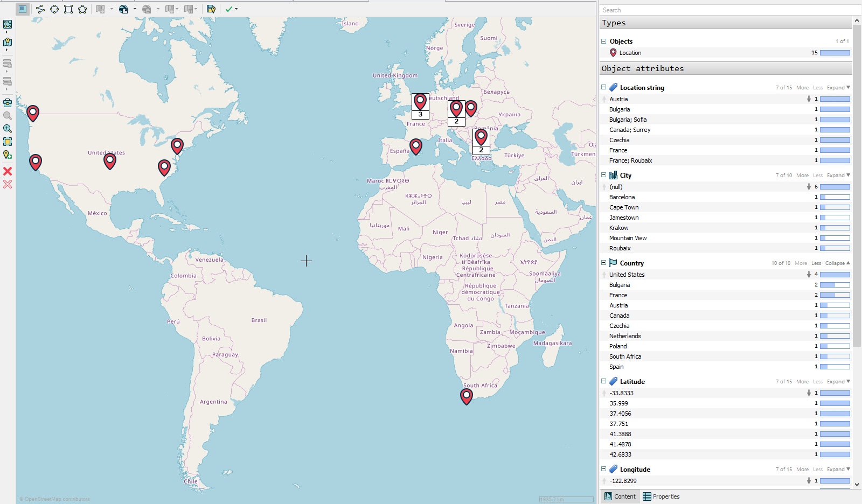Open the globe map layer dropdown arrow
The width and height of the screenshot is (862, 504).
tap(135, 9)
